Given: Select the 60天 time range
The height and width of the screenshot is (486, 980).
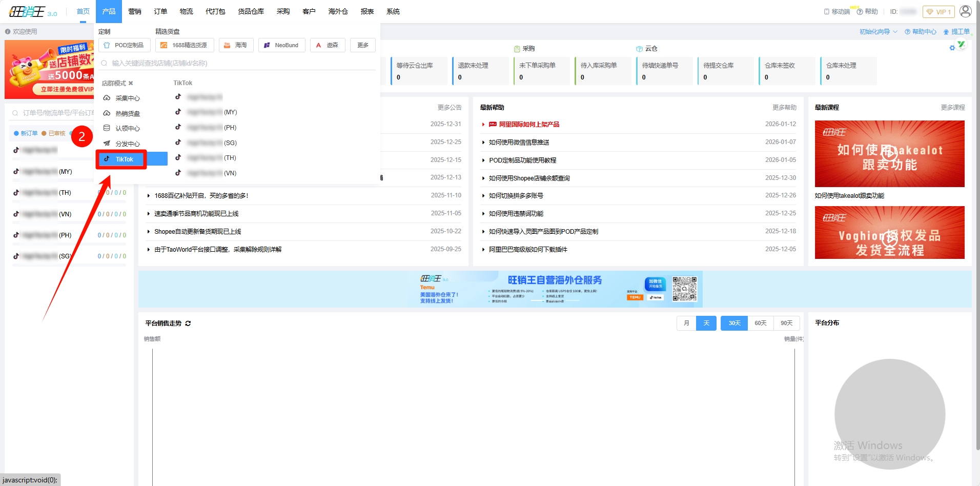Looking at the screenshot, I should tap(760, 323).
